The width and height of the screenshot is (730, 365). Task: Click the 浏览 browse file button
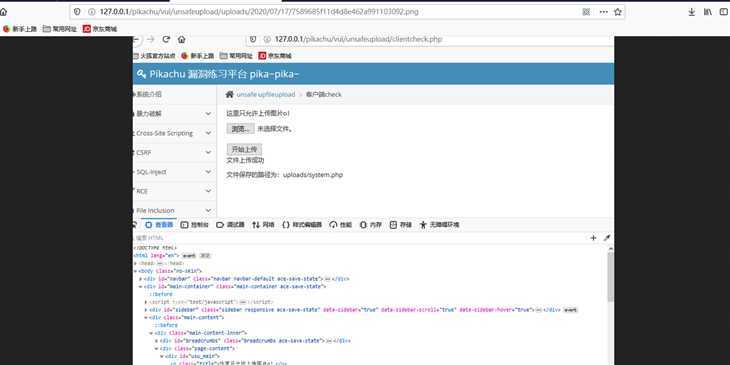(240, 128)
